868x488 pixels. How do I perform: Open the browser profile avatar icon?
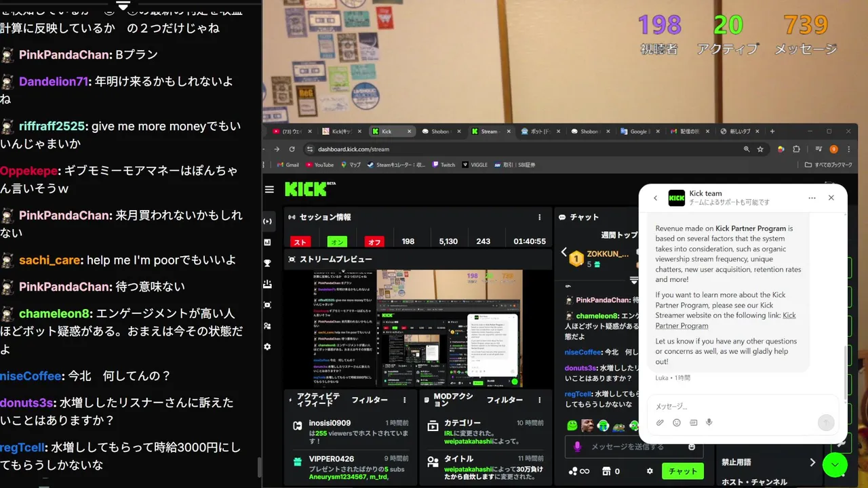pyautogui.click(x=833, y=149)
